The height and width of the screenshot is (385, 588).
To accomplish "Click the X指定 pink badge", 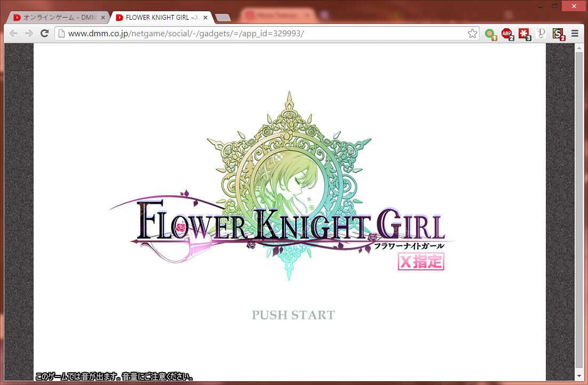I will 421,261.
